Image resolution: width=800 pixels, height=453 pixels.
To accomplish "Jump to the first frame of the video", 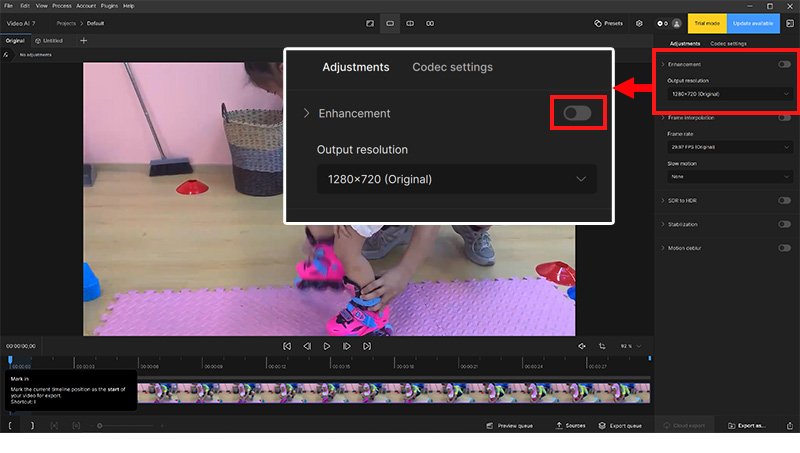I will (287, 346).
